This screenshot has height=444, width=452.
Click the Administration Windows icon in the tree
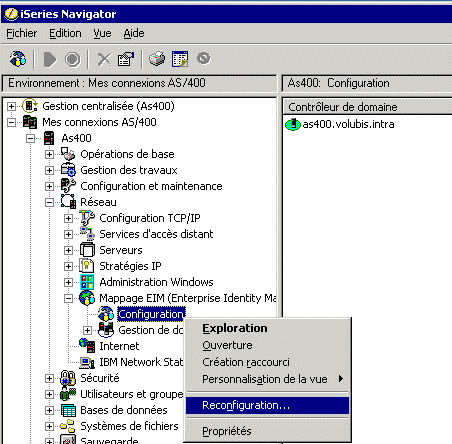pos(87,282)
